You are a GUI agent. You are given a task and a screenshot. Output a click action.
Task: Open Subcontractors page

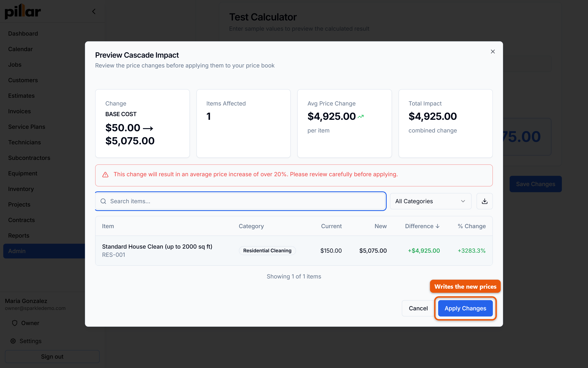click(29, 158)
